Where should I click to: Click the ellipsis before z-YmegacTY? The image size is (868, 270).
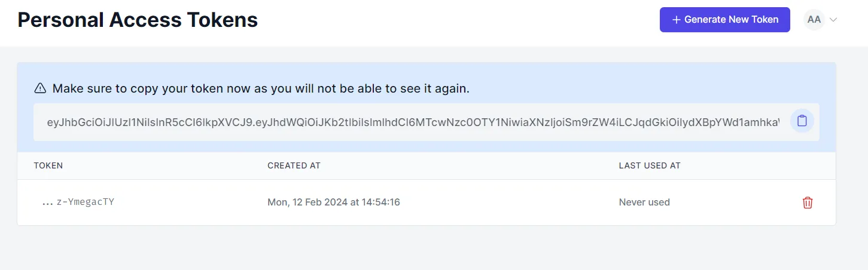48,203
